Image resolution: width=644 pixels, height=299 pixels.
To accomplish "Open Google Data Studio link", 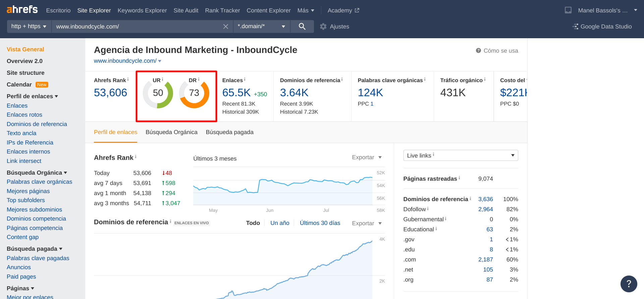I will [x=602, y=26].
